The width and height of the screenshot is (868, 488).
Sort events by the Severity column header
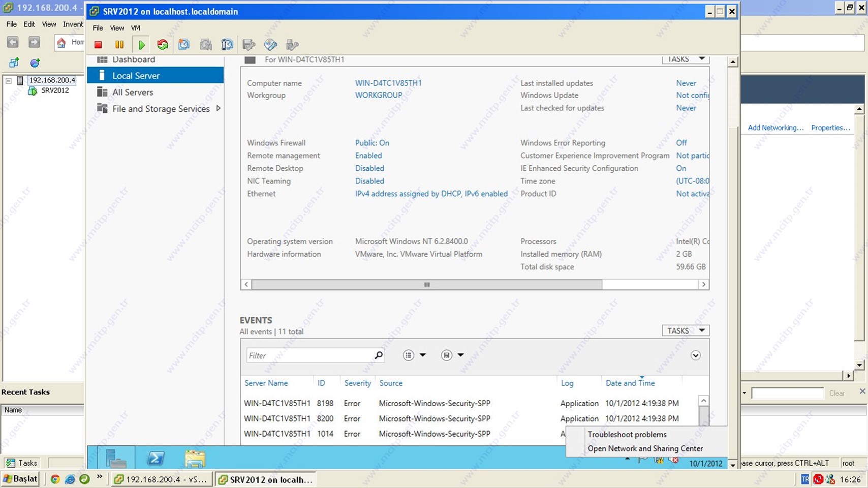[357, 383]
